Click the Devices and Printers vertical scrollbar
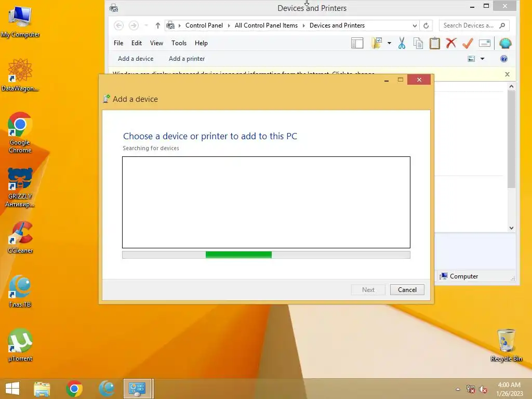Viewport: 532px width, 399px height. [x=511, y=139]
